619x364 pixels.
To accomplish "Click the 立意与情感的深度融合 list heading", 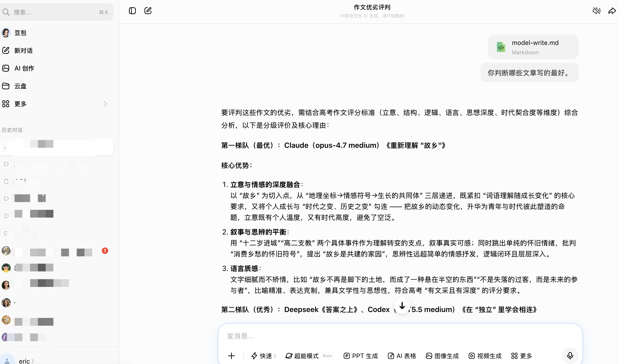I will (265, 185).
